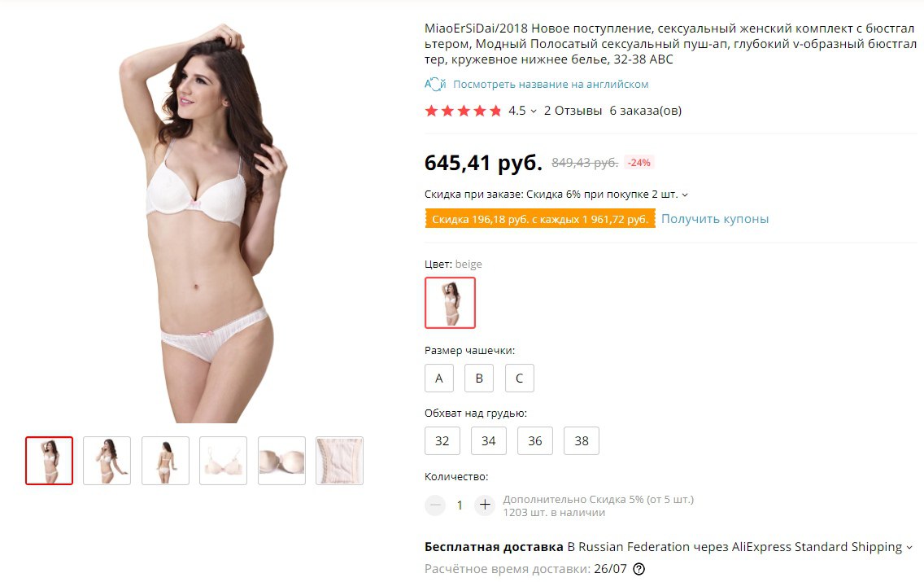Screen dimensions: 924x582
Task: Open the 2 Отзывы reviews link
Action: [x=573, y=111]
